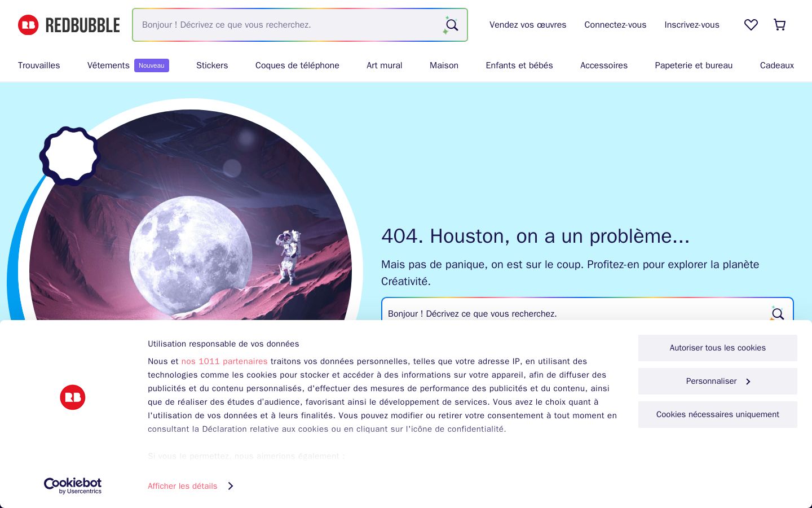This screenshot has height=508, width=812.
Task: Select Cookies nécessaires uniquement button
Action: 718,414
